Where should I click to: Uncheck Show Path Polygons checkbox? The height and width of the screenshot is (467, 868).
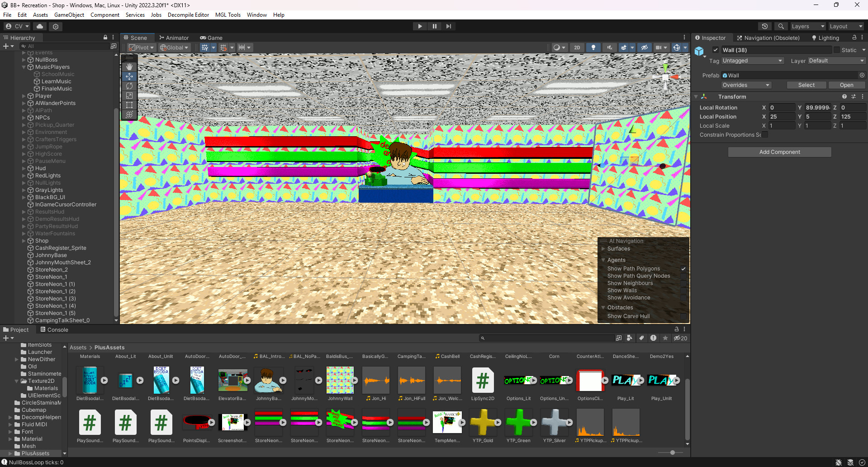point(683,269)
